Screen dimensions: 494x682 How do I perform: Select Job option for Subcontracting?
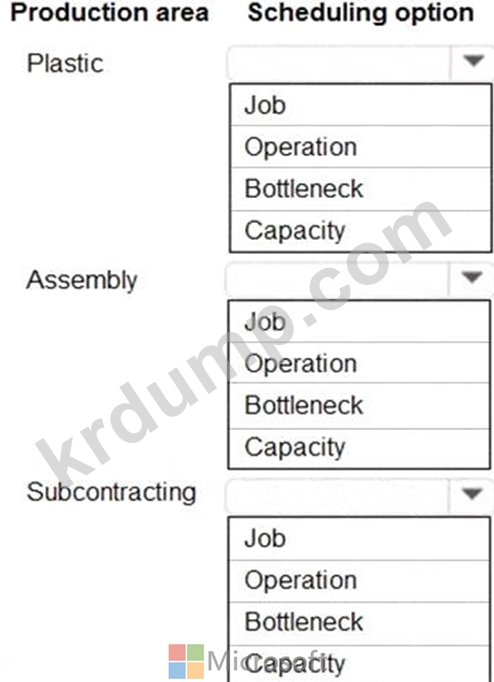(x=359, y=538)
